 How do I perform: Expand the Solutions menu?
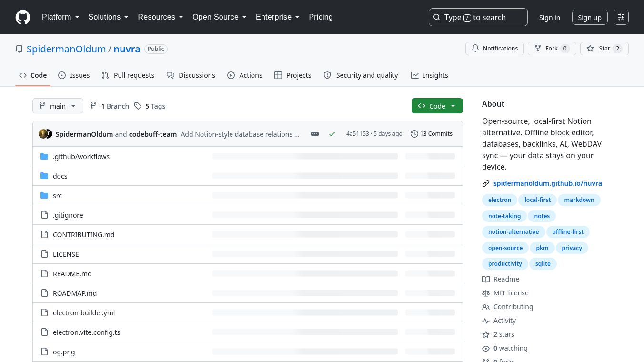[109, 17]
